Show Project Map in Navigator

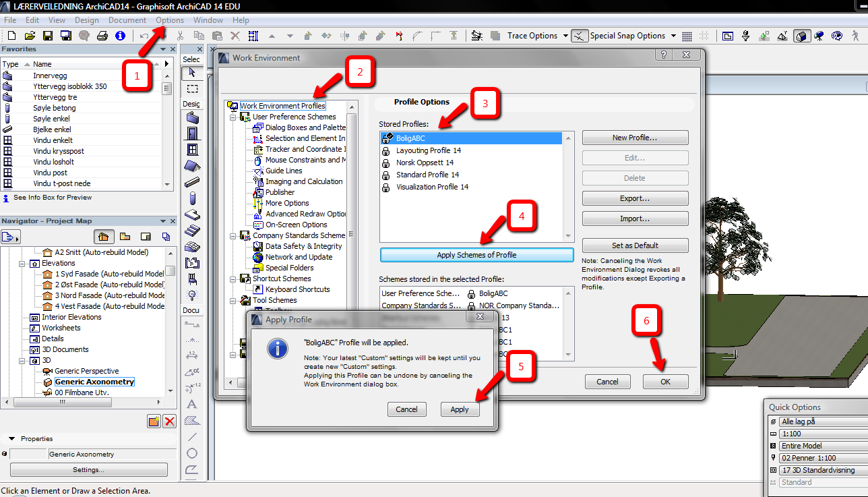(103, 237)
